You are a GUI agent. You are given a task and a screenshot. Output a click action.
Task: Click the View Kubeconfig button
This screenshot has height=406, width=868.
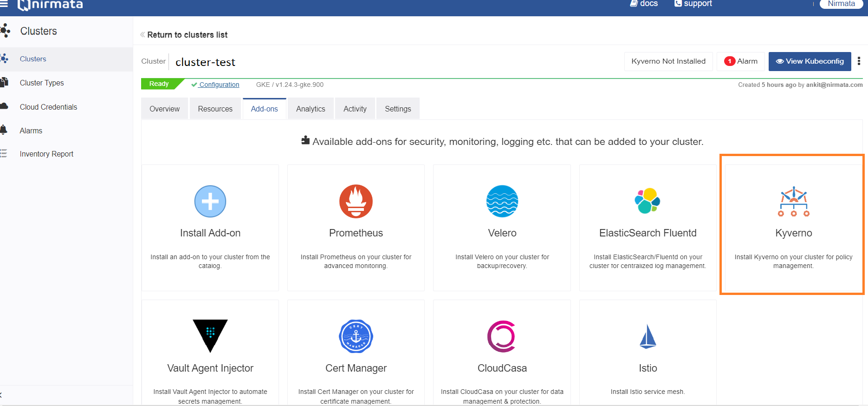coord(810,61)
